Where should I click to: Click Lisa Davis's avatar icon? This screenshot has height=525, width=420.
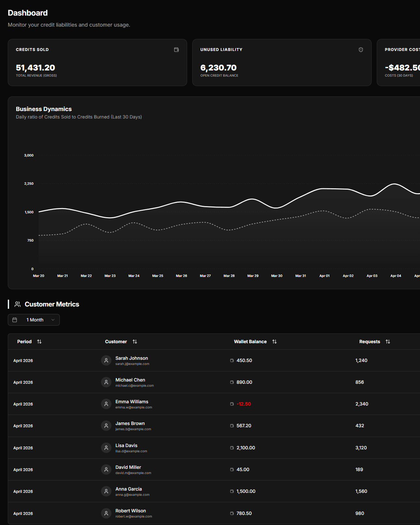[106, 448]
